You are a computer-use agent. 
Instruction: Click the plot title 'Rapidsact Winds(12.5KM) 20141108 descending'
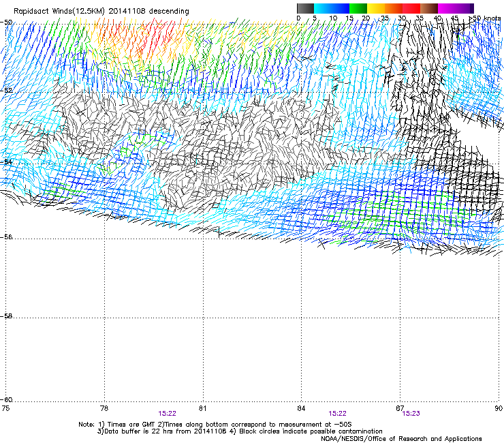pyautogui.click(x=101, y=12)
